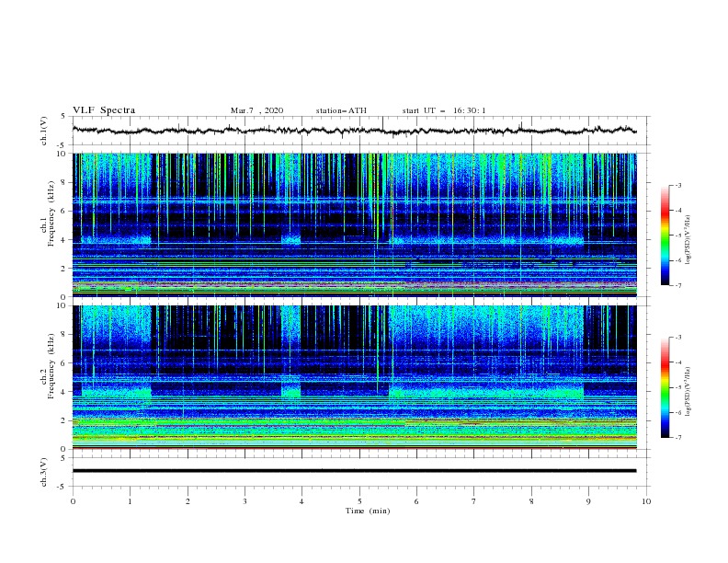Click the ch.1 spectrogram panel
This screenshot has width=728, height=563.
point(354,224)
